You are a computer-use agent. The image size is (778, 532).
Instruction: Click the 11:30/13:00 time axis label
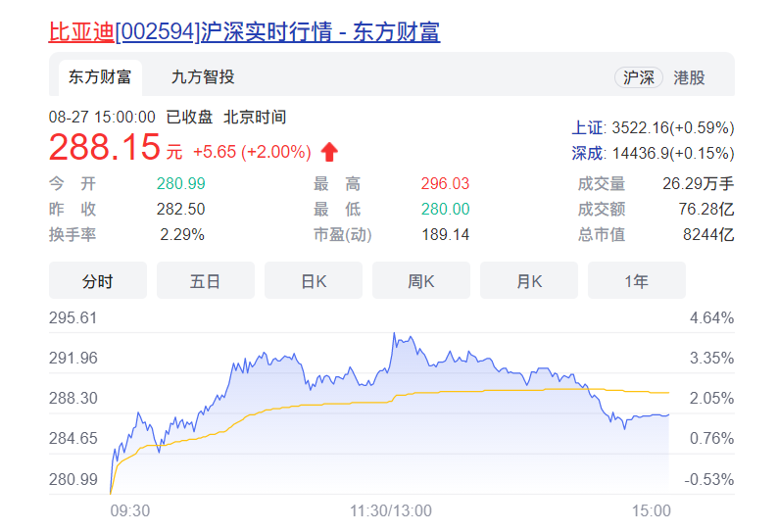[391, 510]
